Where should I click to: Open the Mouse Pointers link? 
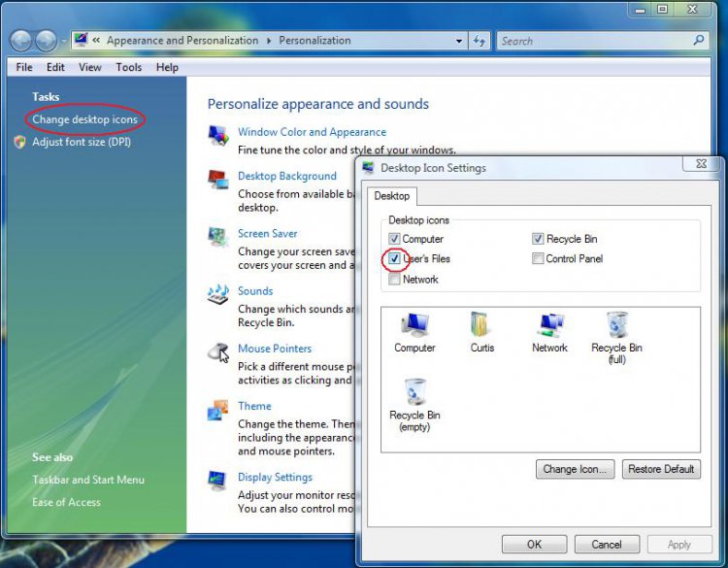(275, 349)
